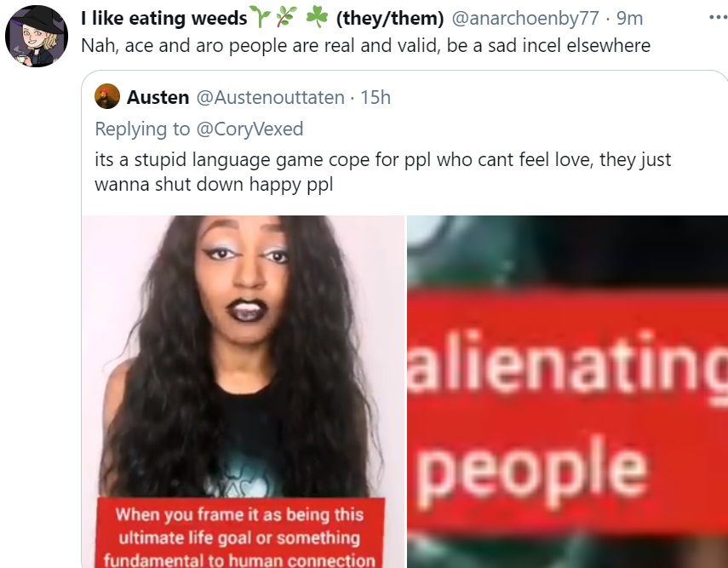Open the 9m tweet timestamp
The height and width of the screenshot is (568, 728).
click(x=629, y=19)
